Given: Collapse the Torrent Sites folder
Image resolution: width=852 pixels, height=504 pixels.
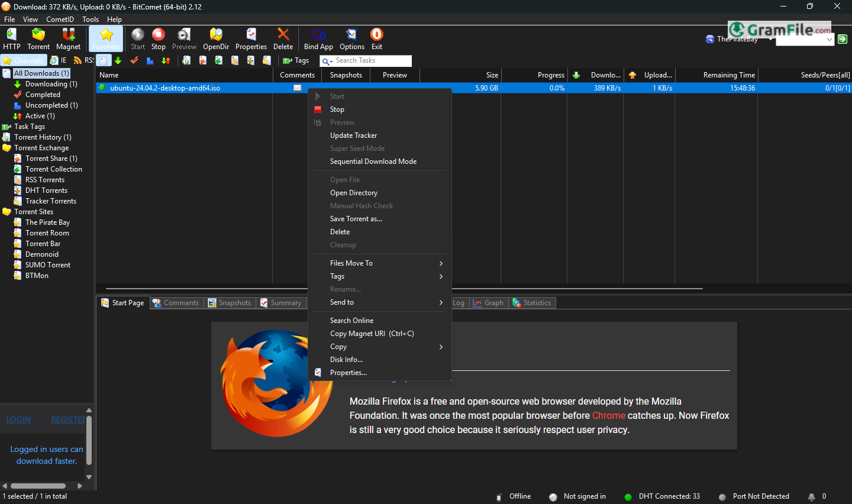Looking at the screenshot, I should pos(33,212).
